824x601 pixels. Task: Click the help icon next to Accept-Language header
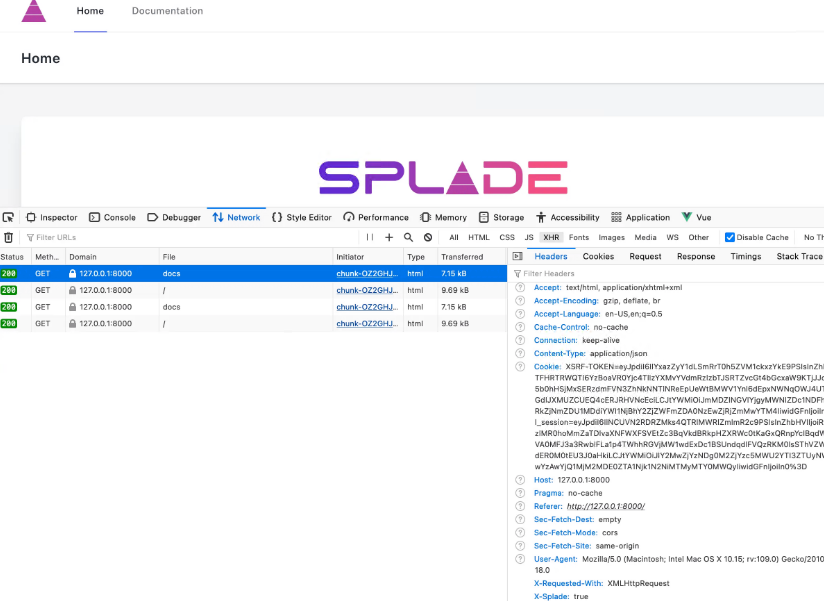[x=520, y=314]
